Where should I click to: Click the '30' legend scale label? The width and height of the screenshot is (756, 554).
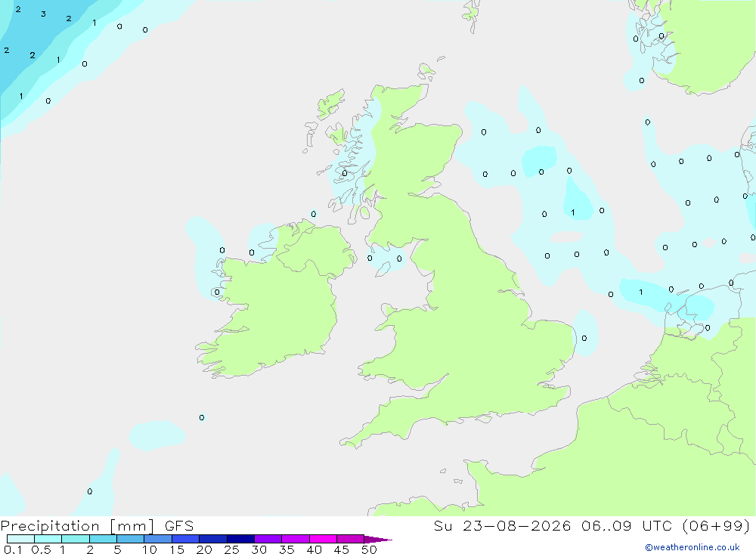tap(259, 549)
